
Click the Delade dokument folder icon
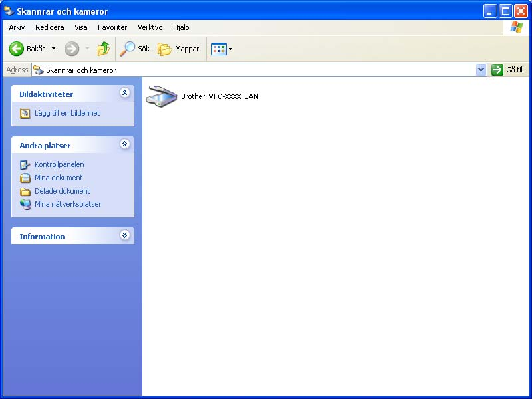tap(25, 192)
